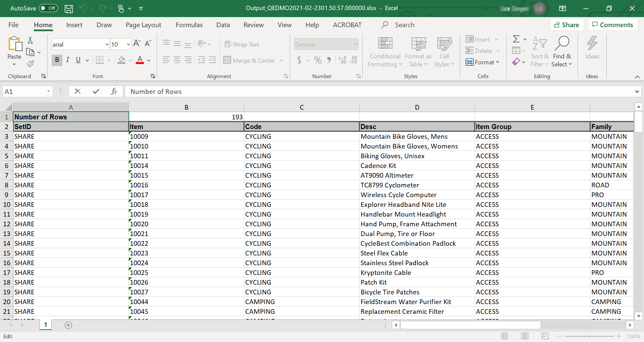Toggle Bold formatting
The height and width of the screenshot is (342, 644).
pyautogui.click(x=57, y=60)
